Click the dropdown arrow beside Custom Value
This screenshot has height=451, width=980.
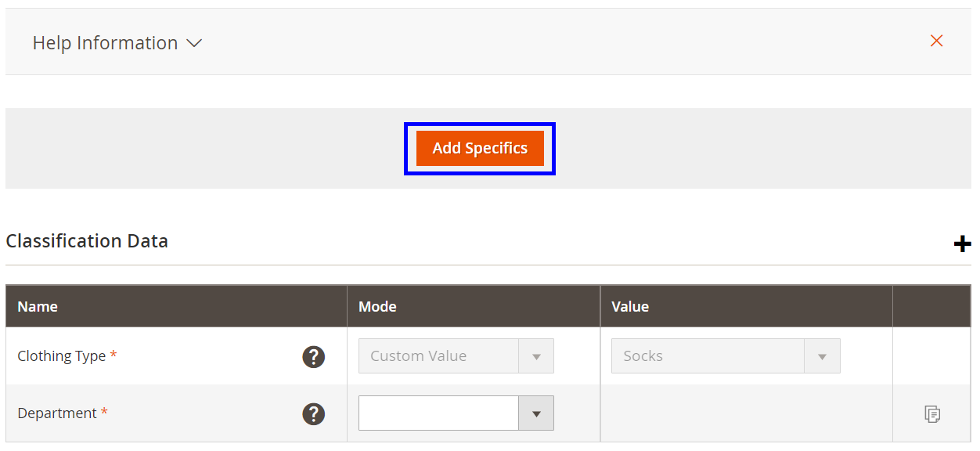(x=537, y=355)
